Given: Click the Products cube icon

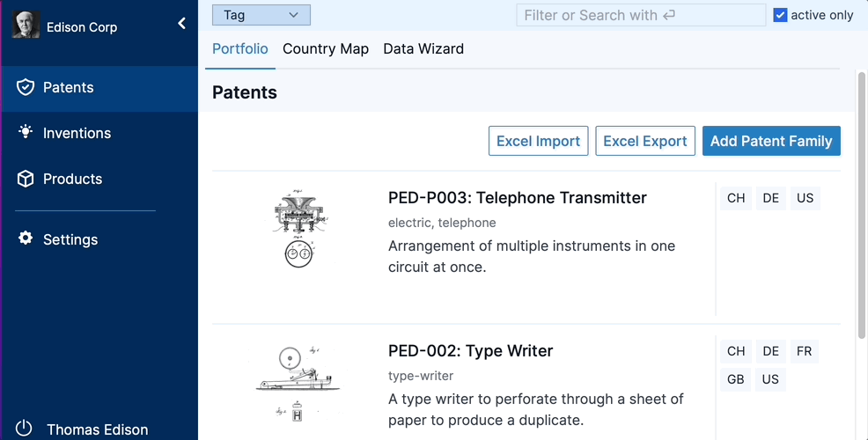Looking at the screenshot, I should [26, 179].
